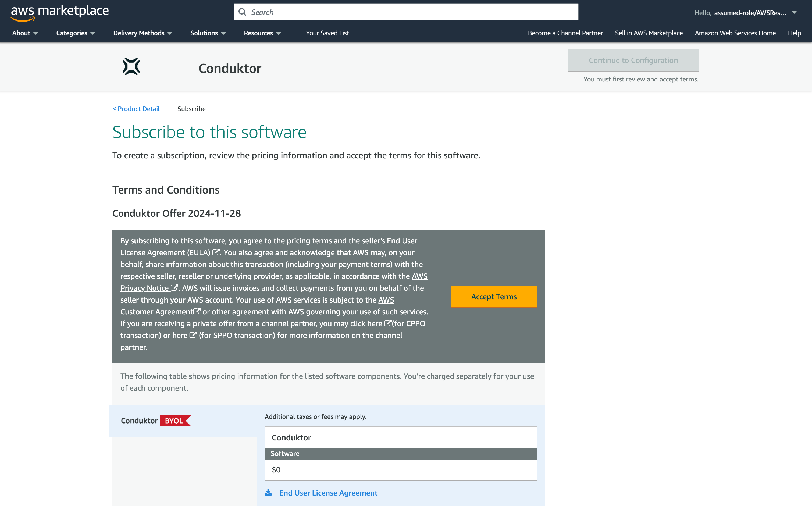This screenshot has width=812, height=516.
Task: Click the external link icon after AWS Customer Agreement
Action: point(197,311)
